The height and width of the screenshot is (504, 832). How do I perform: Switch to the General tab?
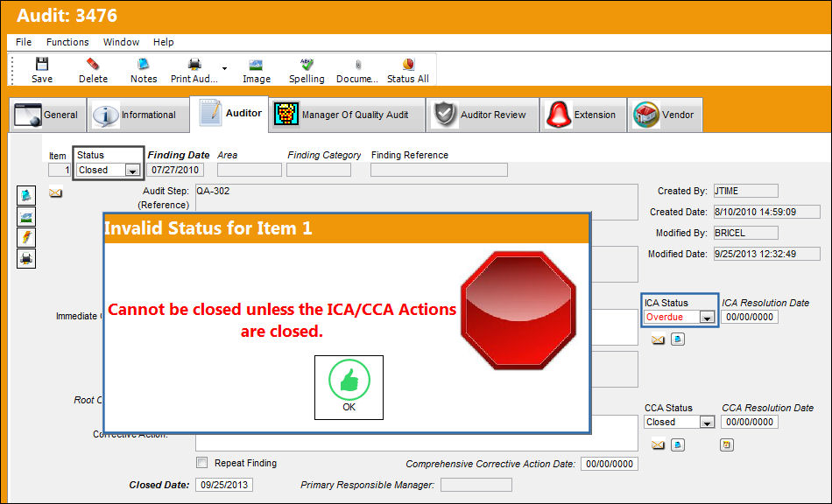[x=48, y=115]
